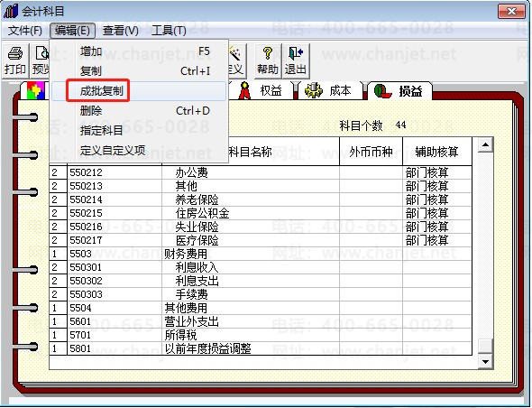Switch to the 损益 tab
Viewport: 532px width, 408px height.
(399, 91)
